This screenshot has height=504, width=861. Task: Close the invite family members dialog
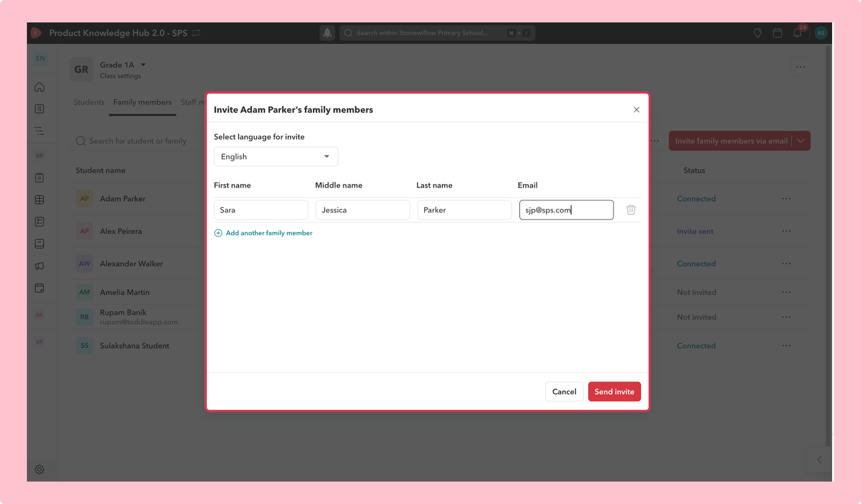click(636, 110)
